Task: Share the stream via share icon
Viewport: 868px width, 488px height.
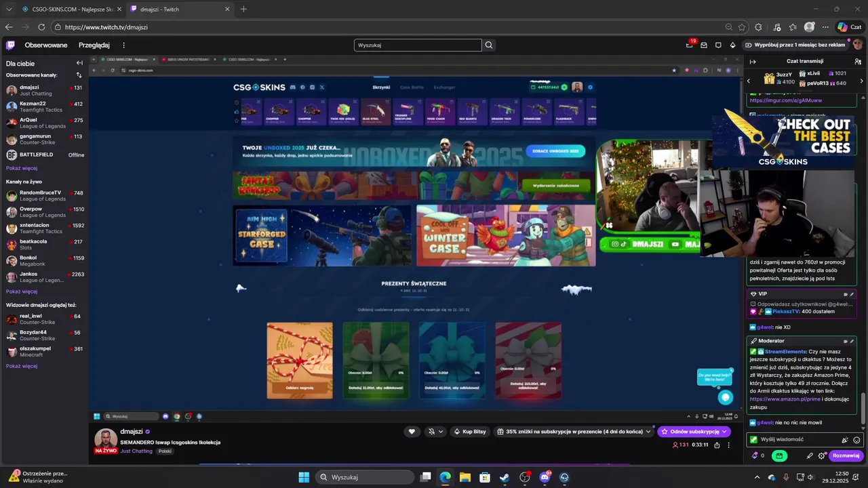Action: [717, 445]
